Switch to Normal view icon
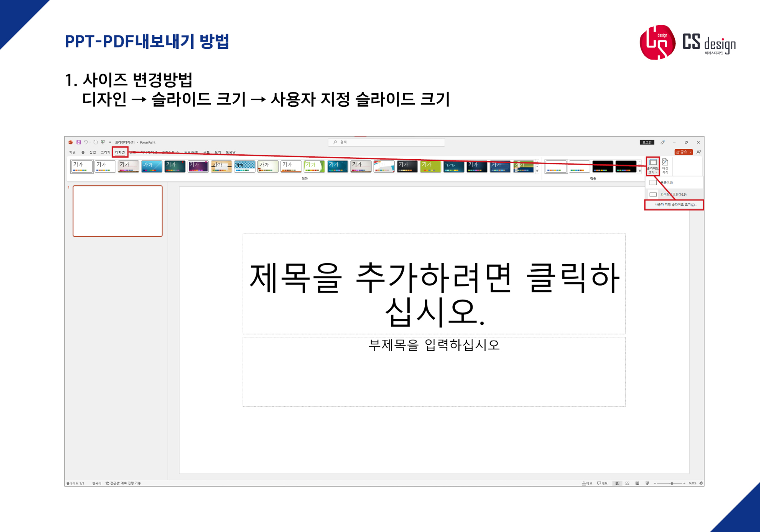760x532 pixels. coord(618,483)
